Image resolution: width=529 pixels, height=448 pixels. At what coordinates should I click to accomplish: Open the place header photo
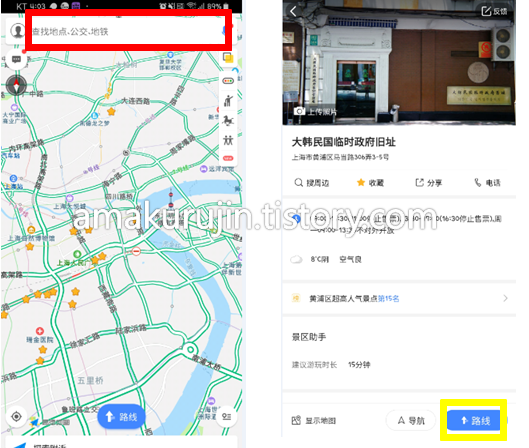[x=399, y=62]
